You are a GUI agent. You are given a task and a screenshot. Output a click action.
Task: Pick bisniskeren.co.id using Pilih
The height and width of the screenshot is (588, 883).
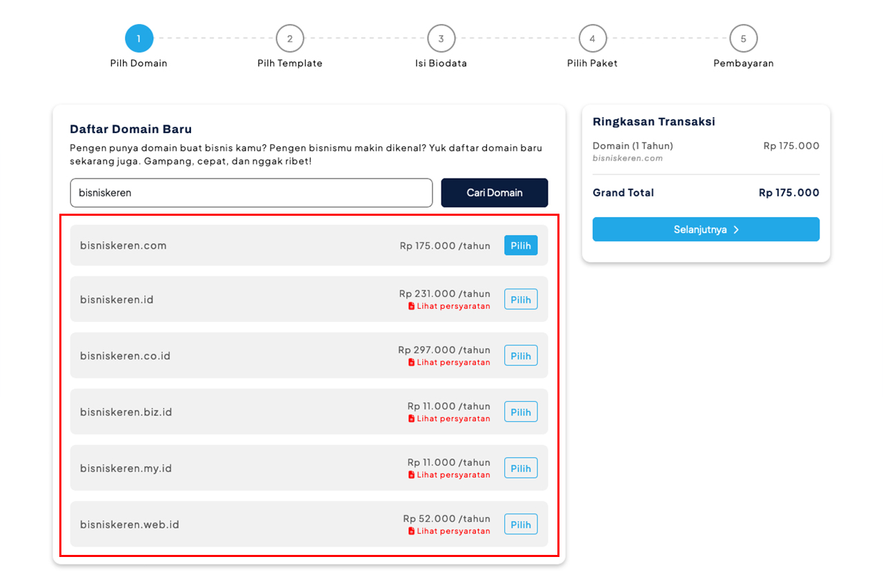(521, 356)
